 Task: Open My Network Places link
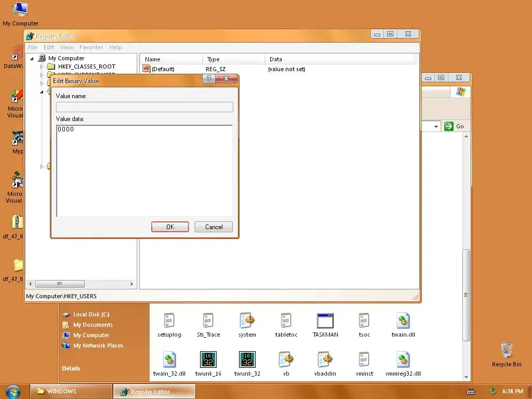(98, 345)
